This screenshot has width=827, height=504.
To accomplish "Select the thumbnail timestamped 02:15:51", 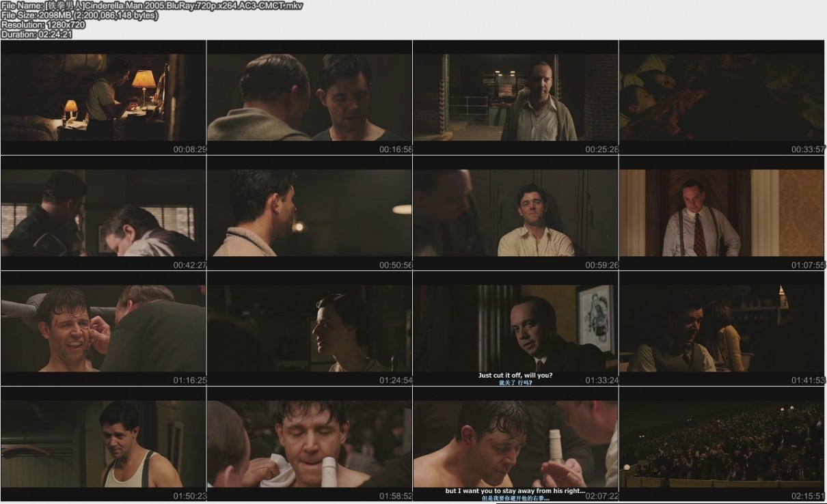I will [722, 445].
